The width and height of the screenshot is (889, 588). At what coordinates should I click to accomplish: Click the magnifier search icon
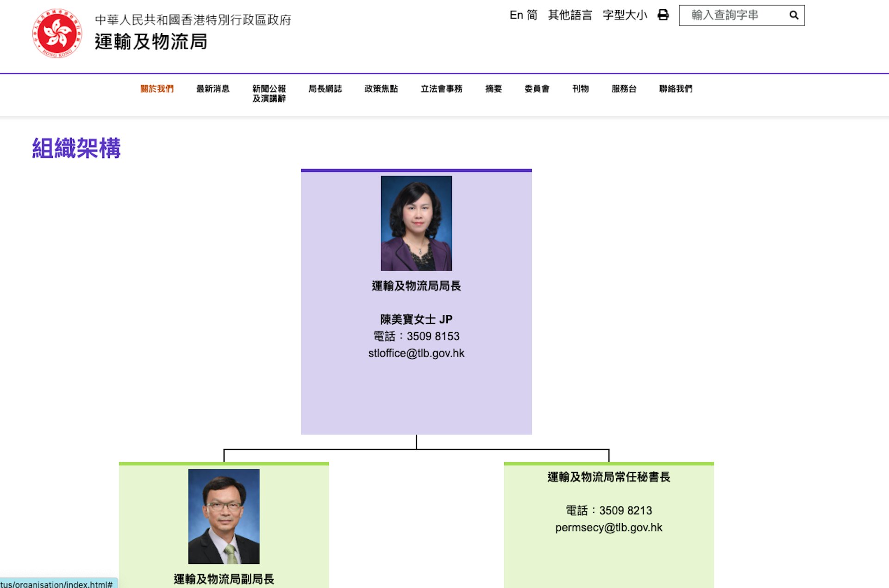pyautogui.click(x=794, y=15)
